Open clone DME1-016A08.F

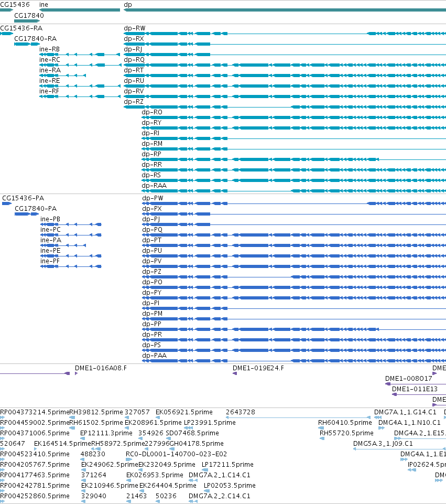tap(101, 368)
